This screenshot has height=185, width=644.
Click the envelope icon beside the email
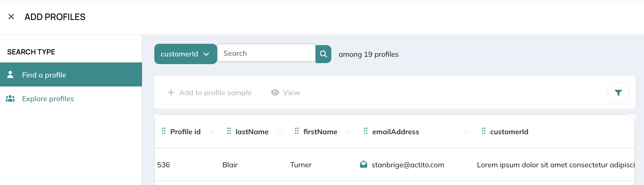pos(363,164)
